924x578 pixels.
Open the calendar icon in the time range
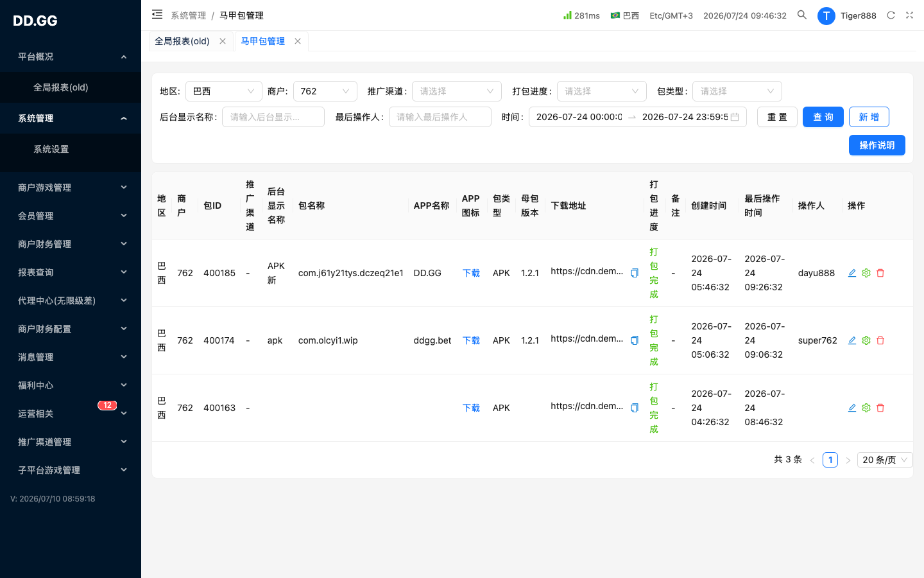point(735,117)
